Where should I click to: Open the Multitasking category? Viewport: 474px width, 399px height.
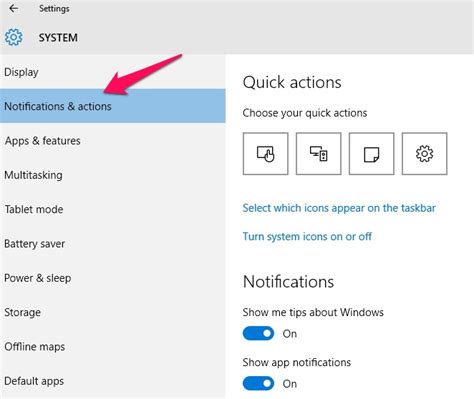point(113,175)
